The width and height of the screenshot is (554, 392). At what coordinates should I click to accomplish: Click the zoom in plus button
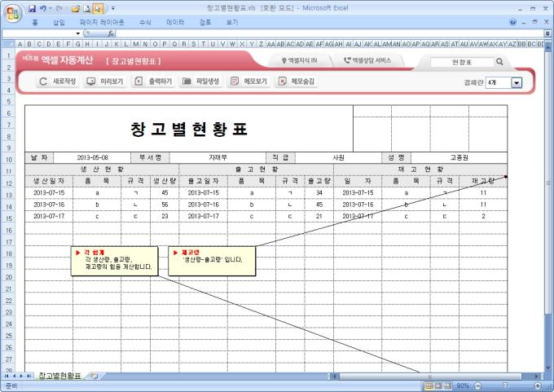click(x=538, y=385)
